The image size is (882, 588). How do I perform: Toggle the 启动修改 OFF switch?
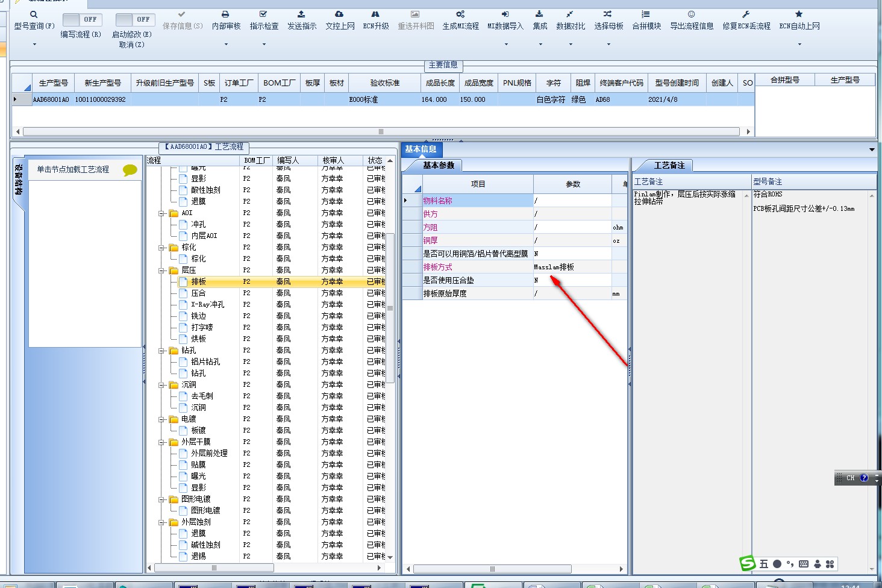[x=135, y=20]
